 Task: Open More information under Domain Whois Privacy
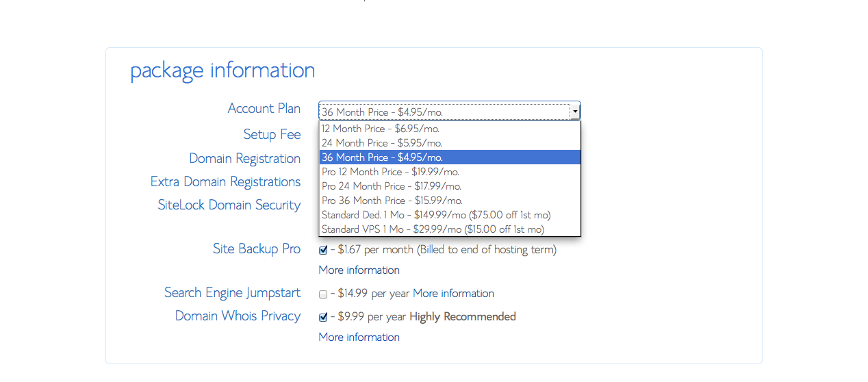(359, 337)
